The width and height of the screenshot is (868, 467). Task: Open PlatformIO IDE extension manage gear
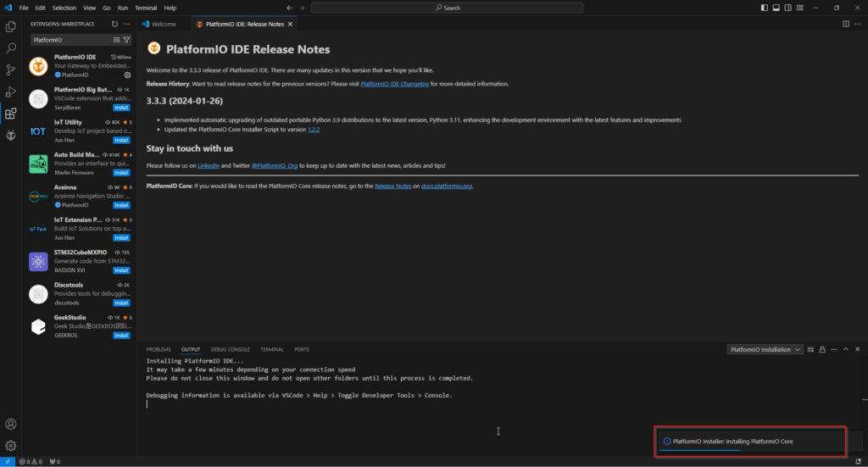(x=127, y=75)
